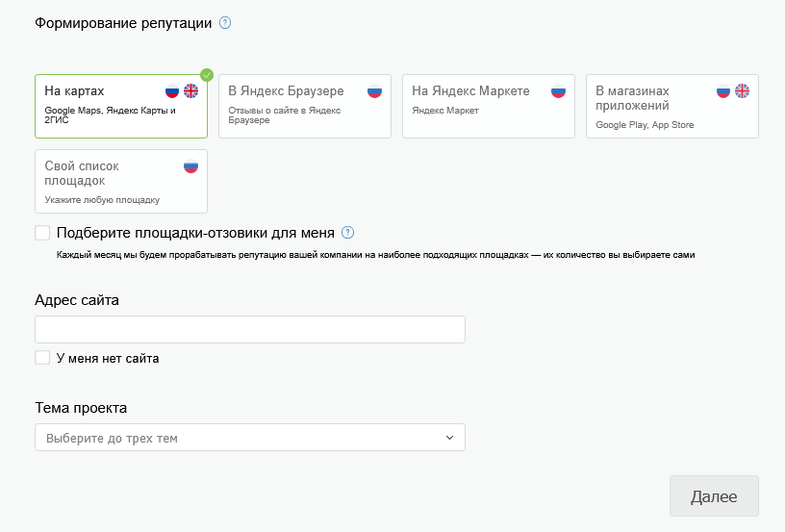Click the dropdown chevron in Тема проекта
The image size is (785, 532).
[x=449, y=438]
